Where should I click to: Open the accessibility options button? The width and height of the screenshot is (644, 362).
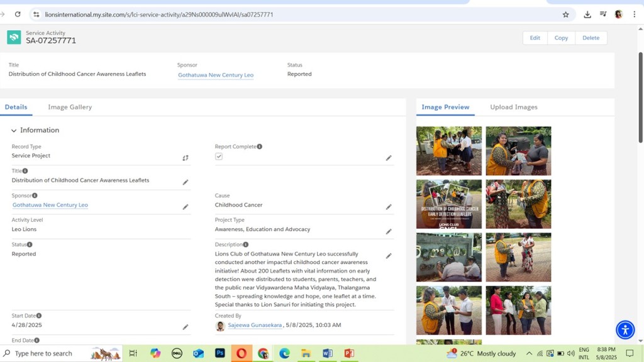pyautogui.click(x=625, y=330)
